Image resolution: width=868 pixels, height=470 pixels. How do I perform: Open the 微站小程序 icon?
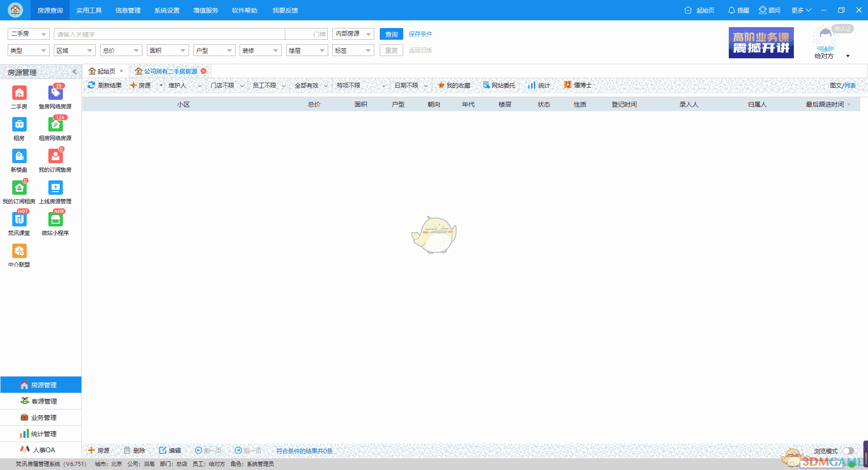pos(56,219)
